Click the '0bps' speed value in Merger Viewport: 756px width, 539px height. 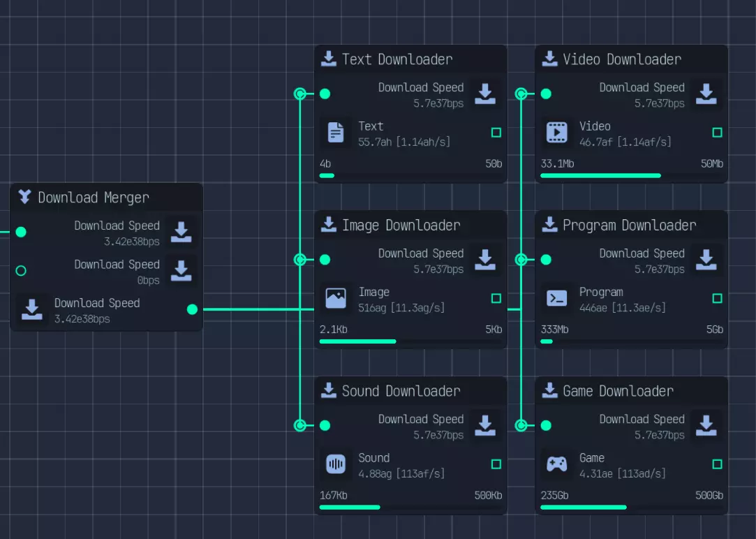coord(148,280)
